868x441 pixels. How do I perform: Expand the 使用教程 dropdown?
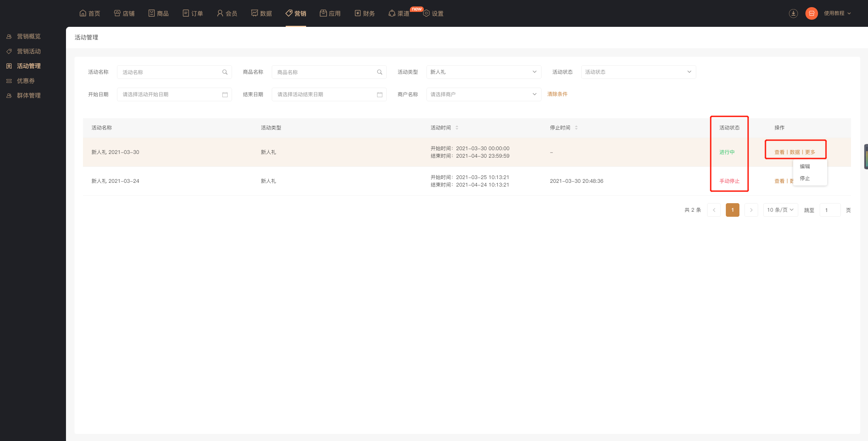coord(837,13)
